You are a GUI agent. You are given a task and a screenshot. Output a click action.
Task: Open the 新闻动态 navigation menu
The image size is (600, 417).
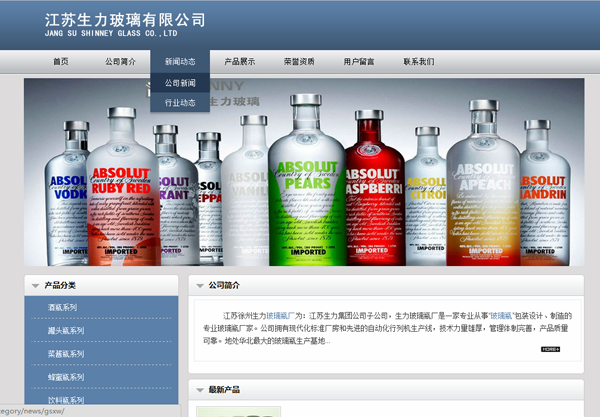pyautogui.click(x=180, y=62)
